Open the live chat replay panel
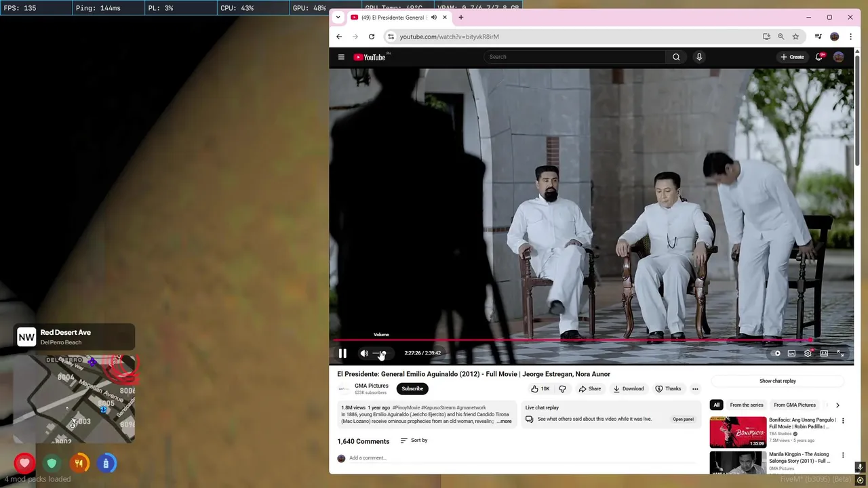This screenshot has width=868, height=488. pos(683,419)
